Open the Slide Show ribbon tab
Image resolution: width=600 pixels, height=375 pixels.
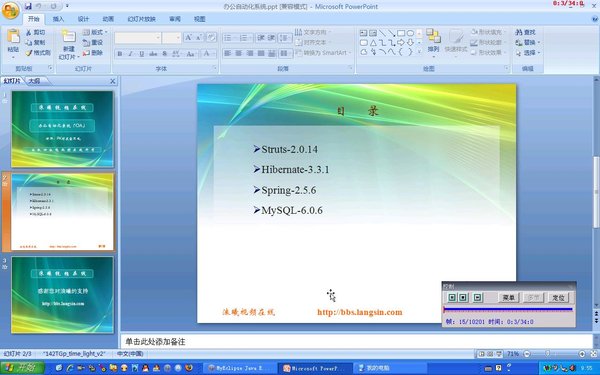pyautogui.click(x=142, y=19)
